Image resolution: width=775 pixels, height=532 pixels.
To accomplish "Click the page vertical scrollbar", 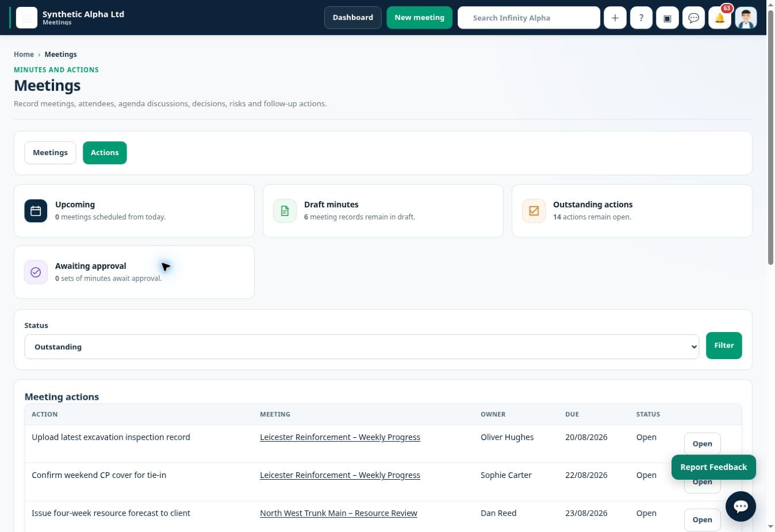I will click(x=770, y=138).
